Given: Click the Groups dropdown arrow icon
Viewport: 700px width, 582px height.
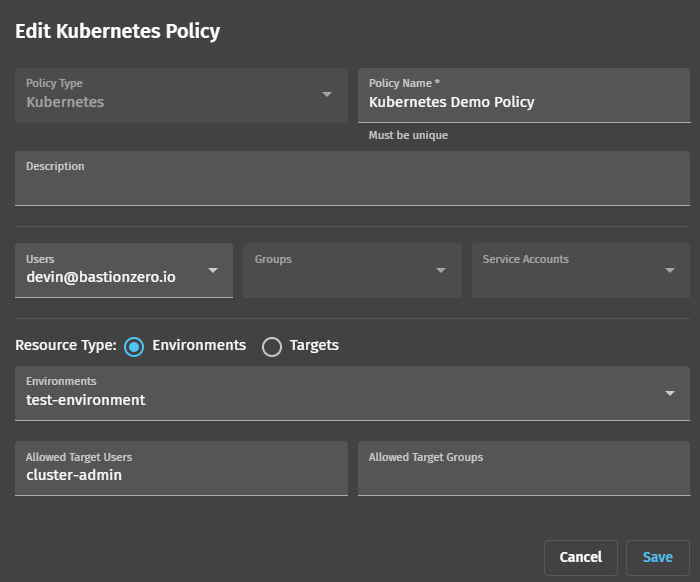Looking at the screenshot, I should pyautogui.click(x=441, y=270).
